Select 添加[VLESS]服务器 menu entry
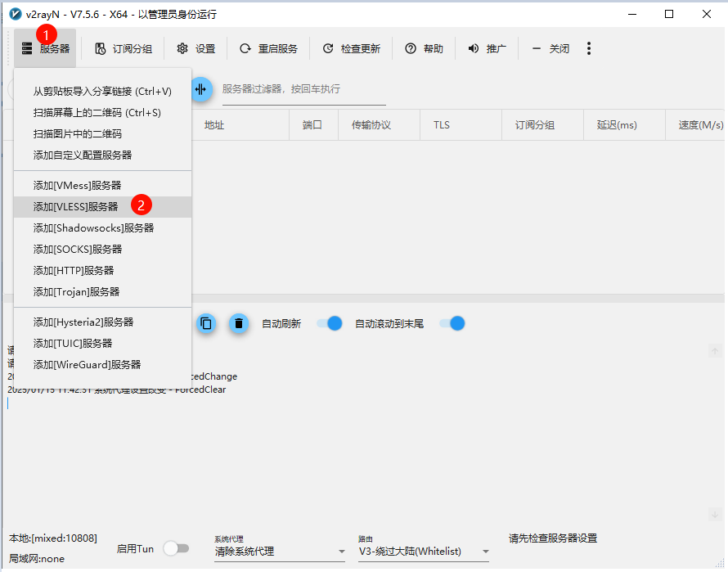 point(76,207)
